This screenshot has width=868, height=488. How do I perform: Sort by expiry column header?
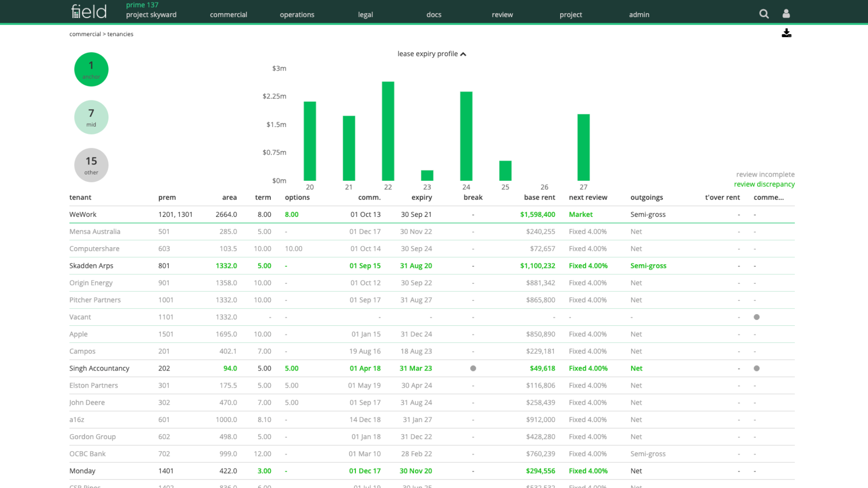[x=422, y=197]
